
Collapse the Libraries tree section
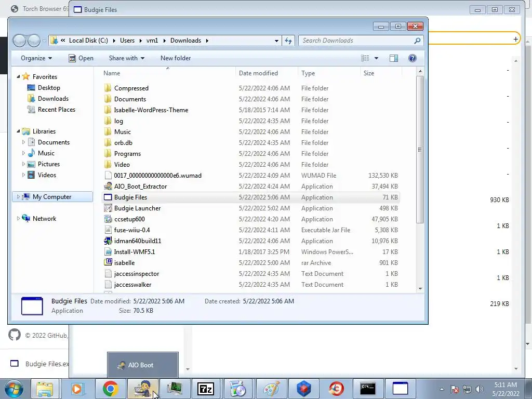coord(18,131)
